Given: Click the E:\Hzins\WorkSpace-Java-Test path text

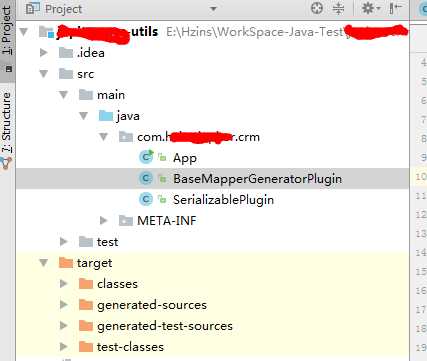Looking at the screenshot, I should [x=255, y=32].
